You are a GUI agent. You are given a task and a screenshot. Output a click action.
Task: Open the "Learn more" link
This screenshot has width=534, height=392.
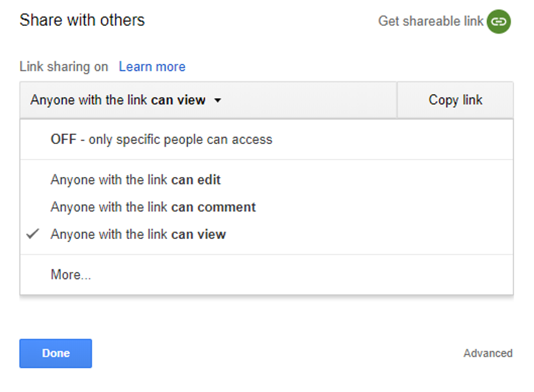152,67
